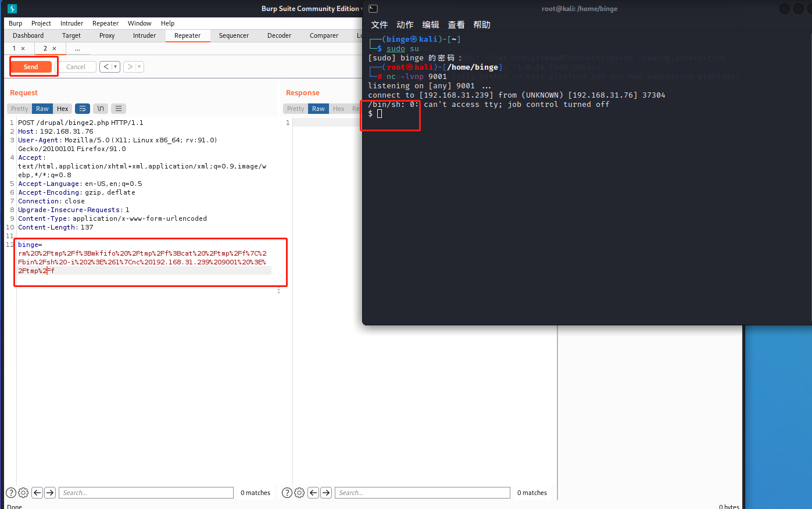The height and width of the screenshot is (509, 812).
Task: Click the Burp Suite logo icon in title bar
Action: pos(12,9)
